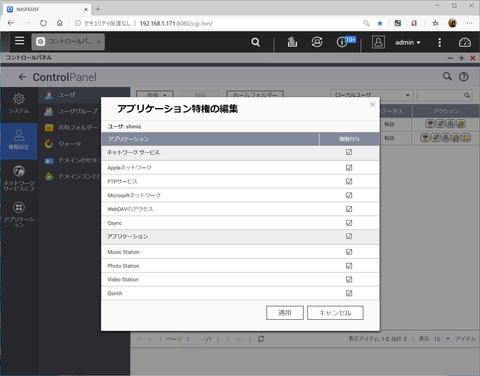The width and height of the screenshot is (480, 376).
Task: Click the search magnifier in top bar
Action: (256, 42)
